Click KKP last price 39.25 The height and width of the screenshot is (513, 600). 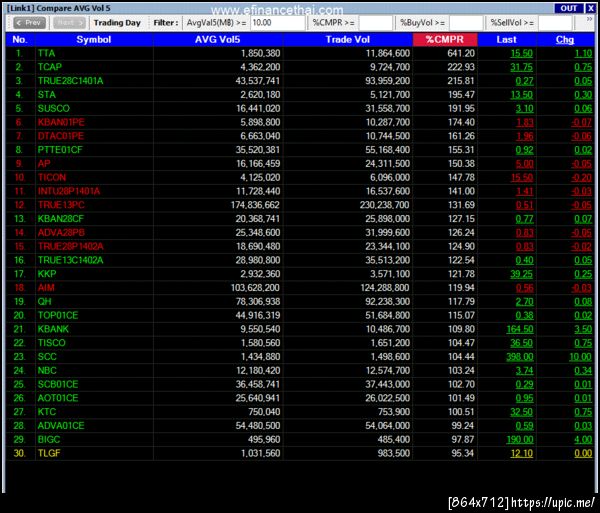[x=522, y=274]
